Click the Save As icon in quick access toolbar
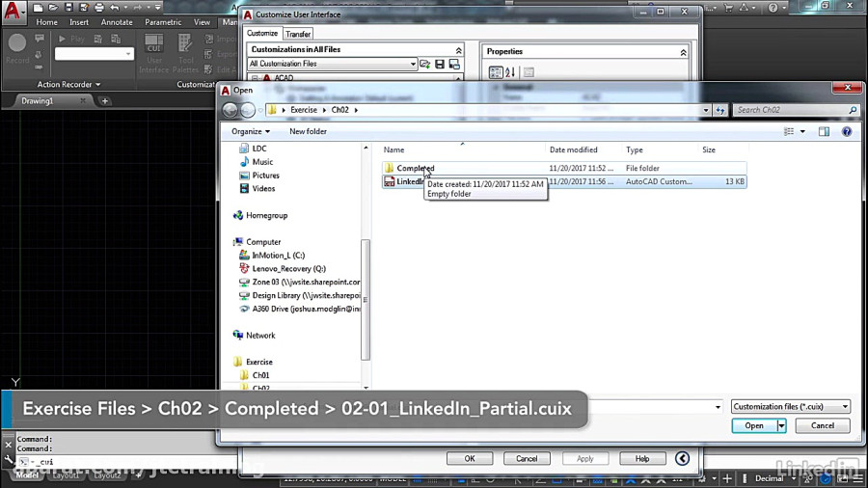 [84, 8]
